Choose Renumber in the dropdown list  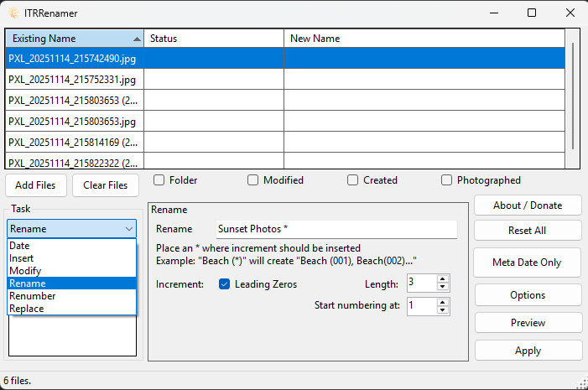tap(33, 296)
